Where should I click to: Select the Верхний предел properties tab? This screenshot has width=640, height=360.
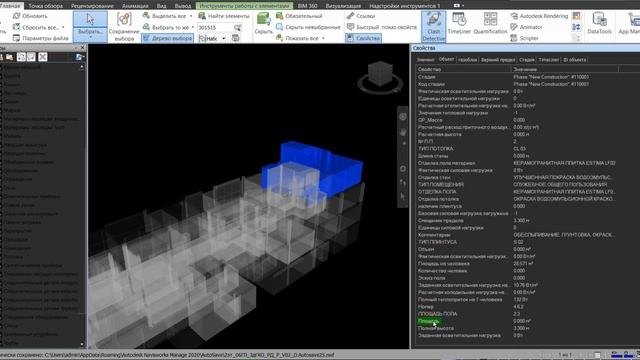coord(498,60)
